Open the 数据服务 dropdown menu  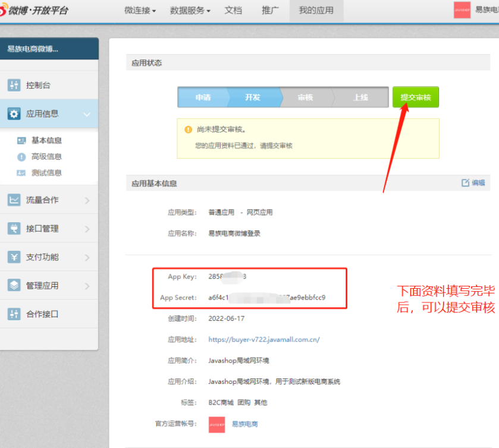click(190, 10)
